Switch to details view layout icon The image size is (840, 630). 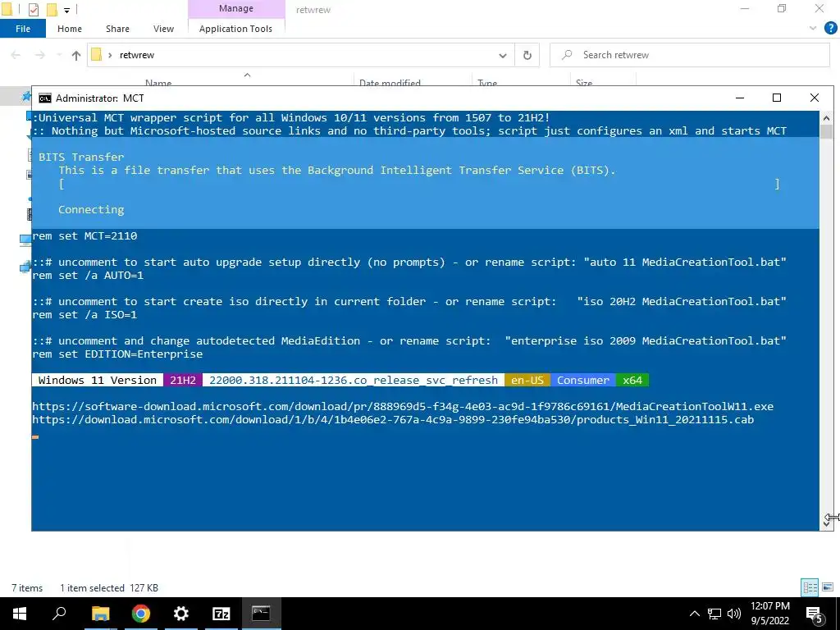coord(810,587)
